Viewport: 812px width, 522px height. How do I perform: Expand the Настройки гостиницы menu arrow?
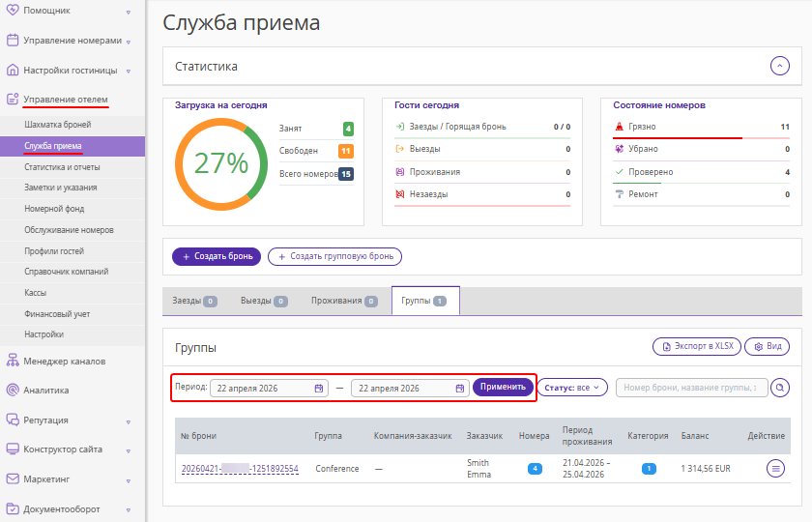click(x=129, y=72)
